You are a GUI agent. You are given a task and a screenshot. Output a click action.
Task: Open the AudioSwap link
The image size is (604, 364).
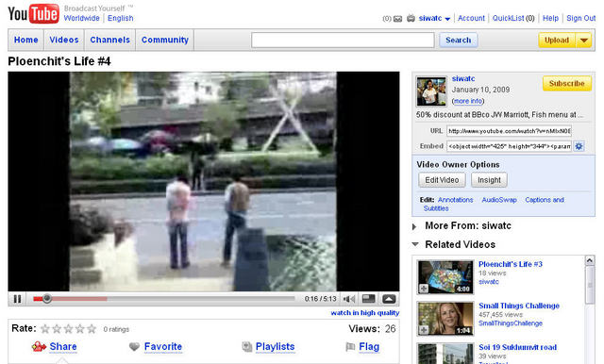pos(499,200)
